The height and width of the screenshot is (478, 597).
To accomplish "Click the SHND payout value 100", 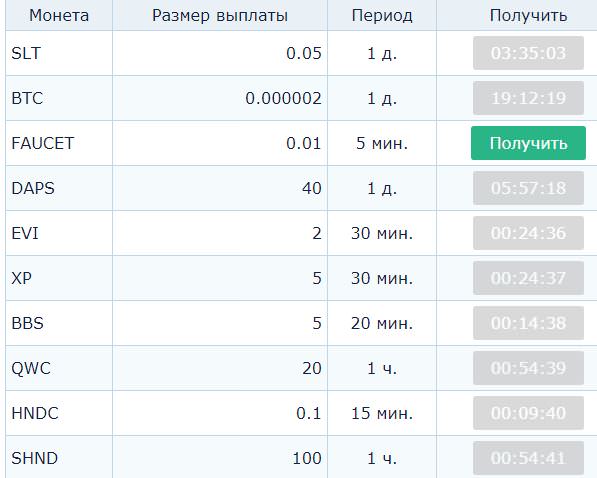I will [x=306, y=458].
